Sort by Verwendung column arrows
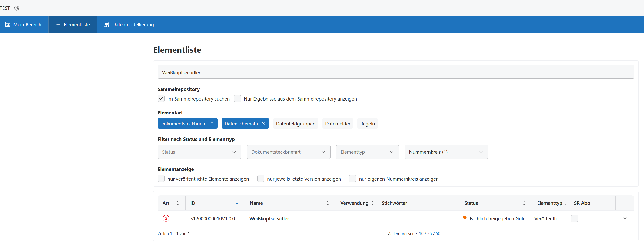Viewport: 644px width, 251px height. click(x=372, y=203)
